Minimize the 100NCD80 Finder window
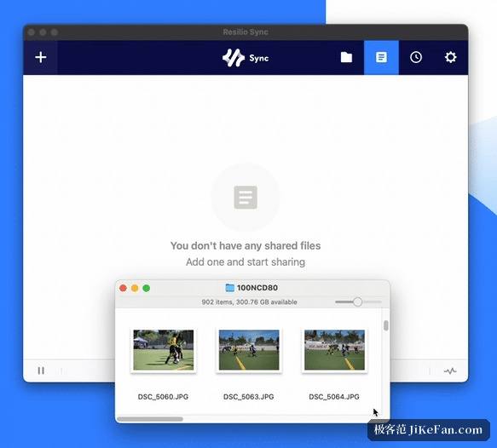 pyautogui.click(x=135, y=288)
